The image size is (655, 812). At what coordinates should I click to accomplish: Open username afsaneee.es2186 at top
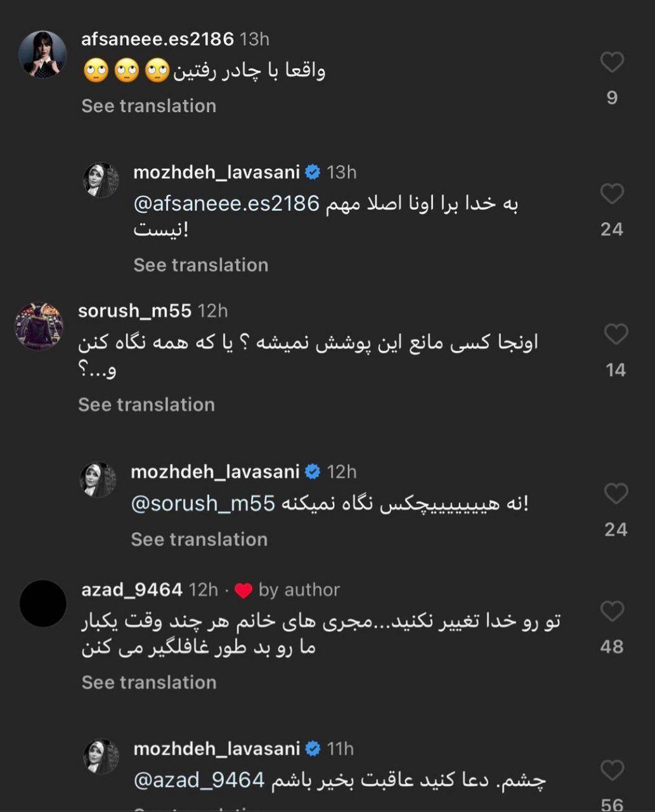tap(157, 39)
